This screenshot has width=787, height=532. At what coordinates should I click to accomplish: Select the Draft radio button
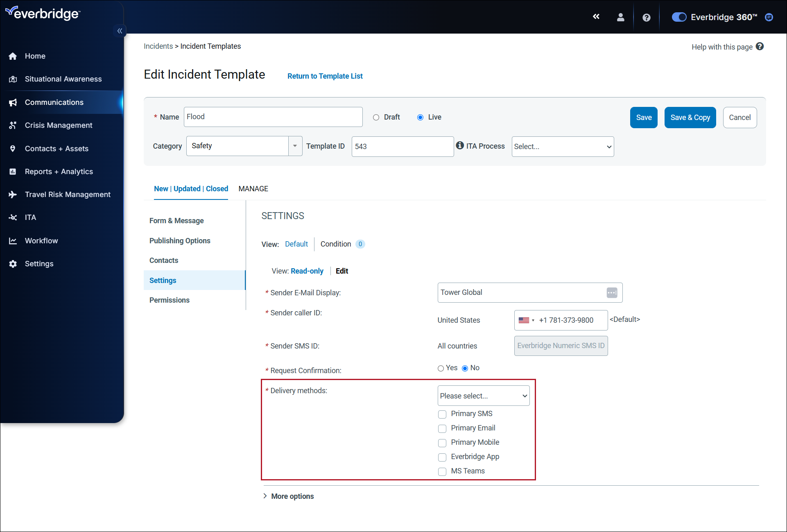pyautogui.click(x=376, y=118)
